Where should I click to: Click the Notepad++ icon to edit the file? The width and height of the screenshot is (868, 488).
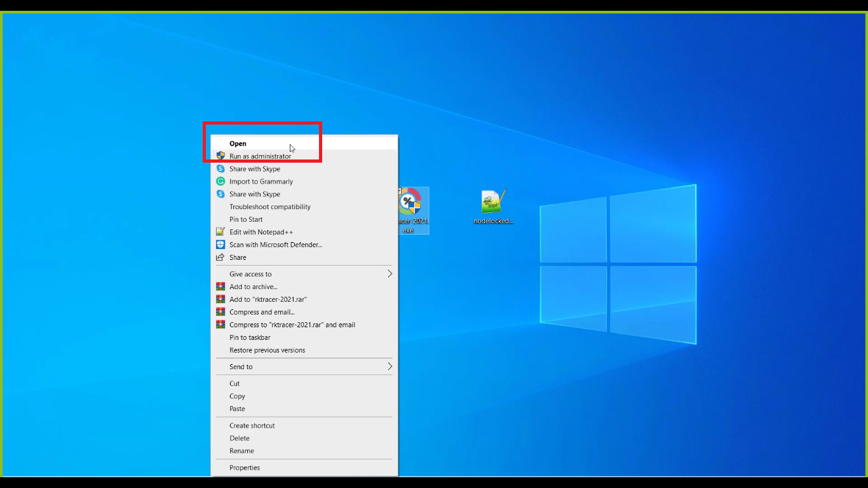[220, 232]
